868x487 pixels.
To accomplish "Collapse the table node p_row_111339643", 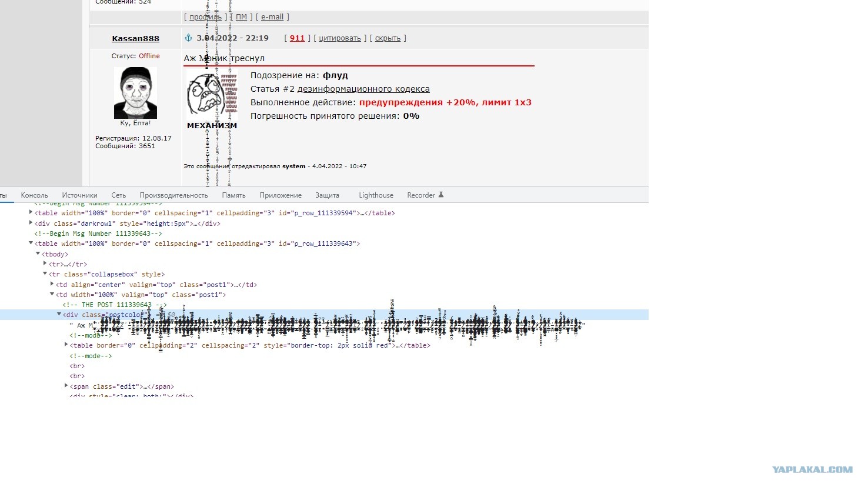I will (x=31, y=243).
